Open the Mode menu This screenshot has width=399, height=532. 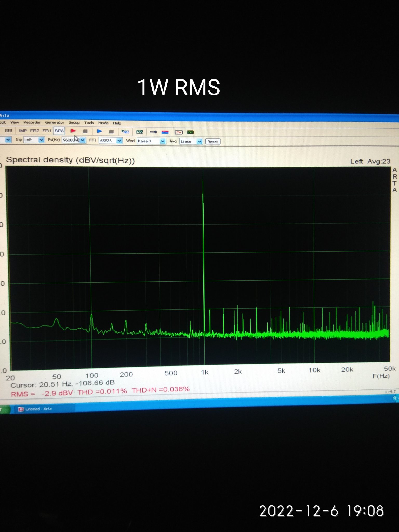pos(103,123)
